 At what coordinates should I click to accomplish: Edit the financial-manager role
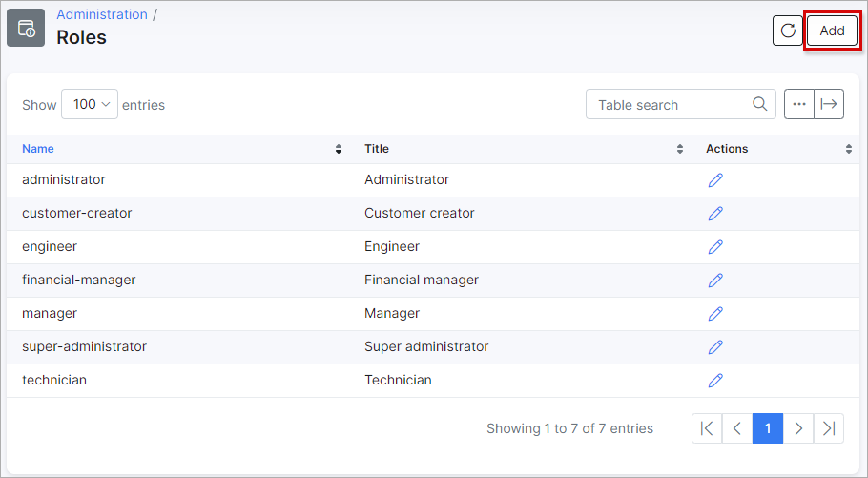pos(715,281)
